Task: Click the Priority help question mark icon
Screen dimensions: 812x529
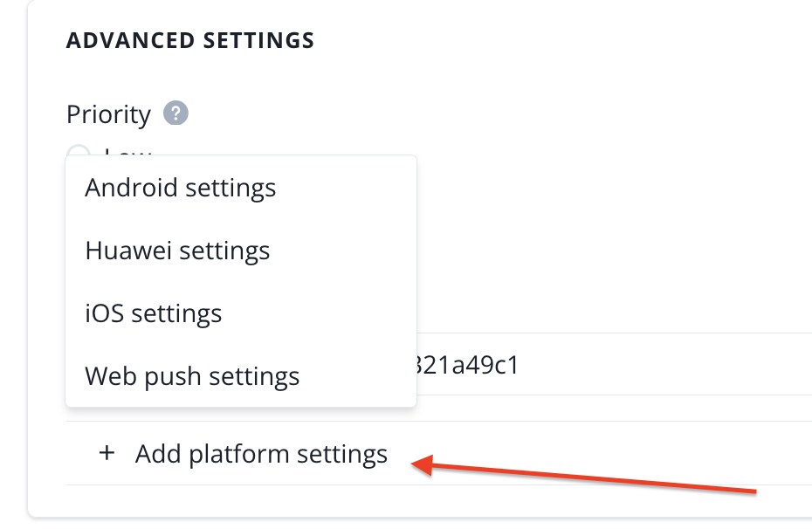Action: click(x=175, y=113)
